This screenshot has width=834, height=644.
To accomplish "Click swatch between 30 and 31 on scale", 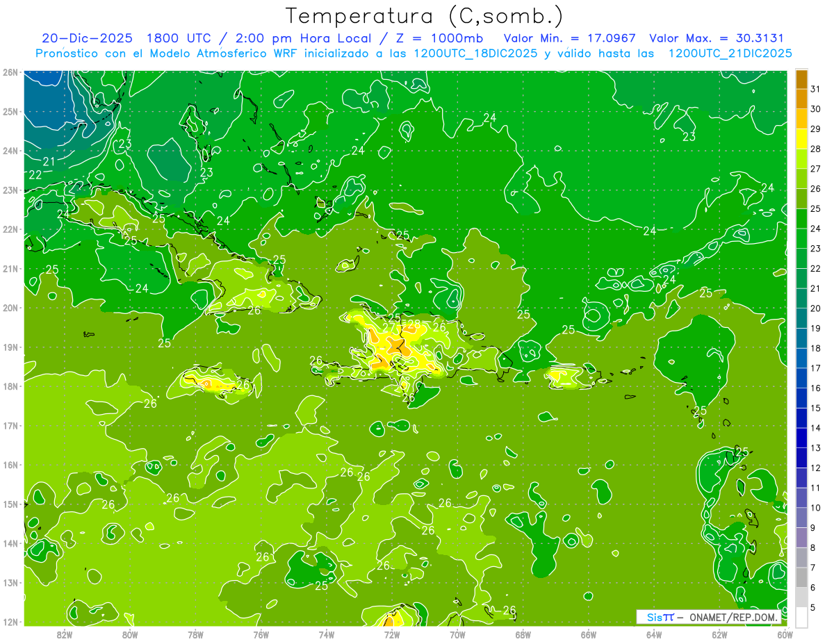I will click(801, 99).
